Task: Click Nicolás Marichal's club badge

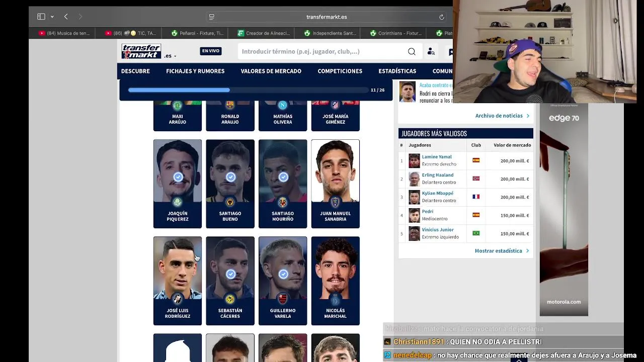Action: [335, 299]
